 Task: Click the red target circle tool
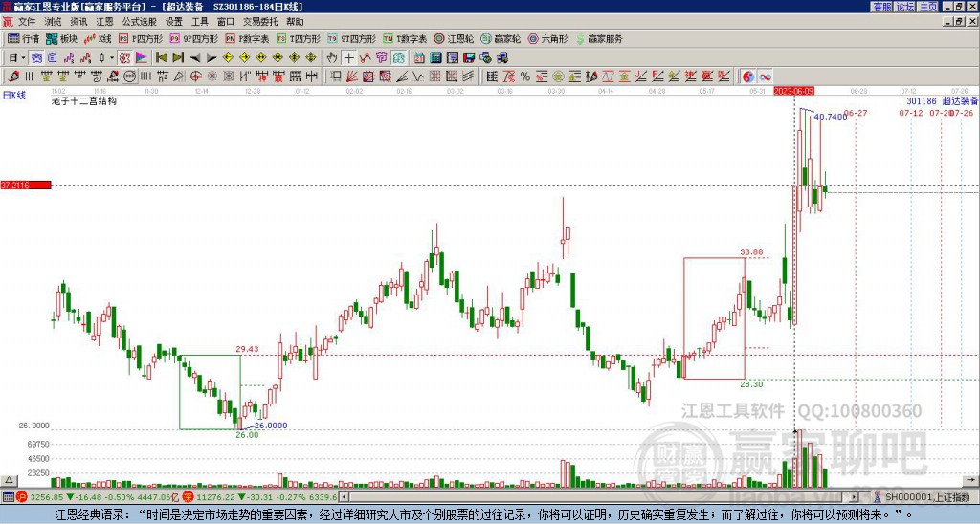(195, 76)
